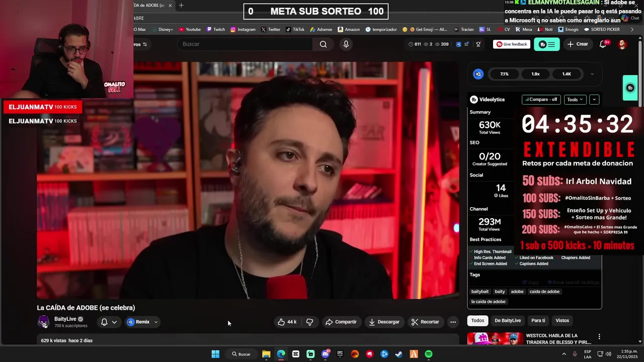Viewport: 644px width, 362px height.
Task: Open Twitch bookmark
Action: point(216,30)
